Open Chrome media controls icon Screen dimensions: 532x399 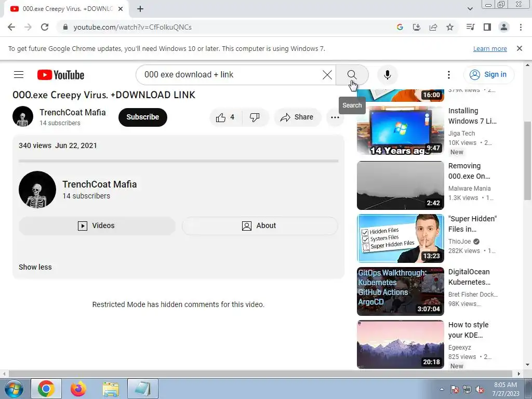(470, 27)
